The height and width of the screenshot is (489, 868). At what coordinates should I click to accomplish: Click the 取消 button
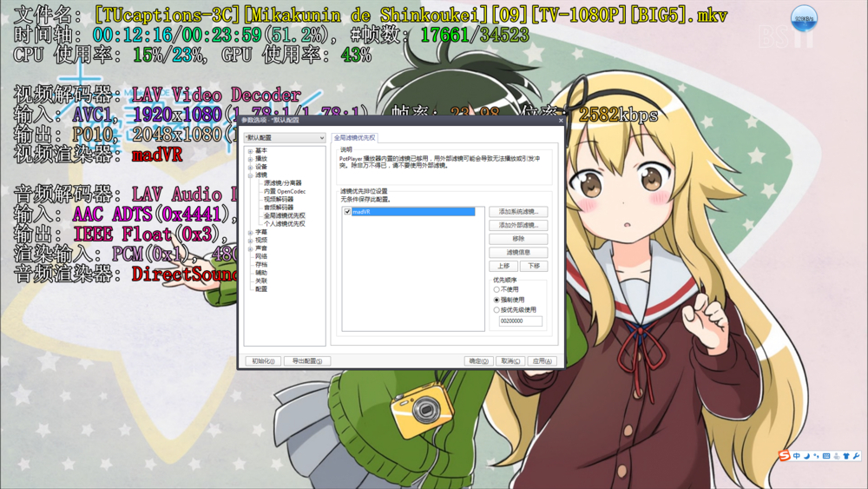(510, 361)
